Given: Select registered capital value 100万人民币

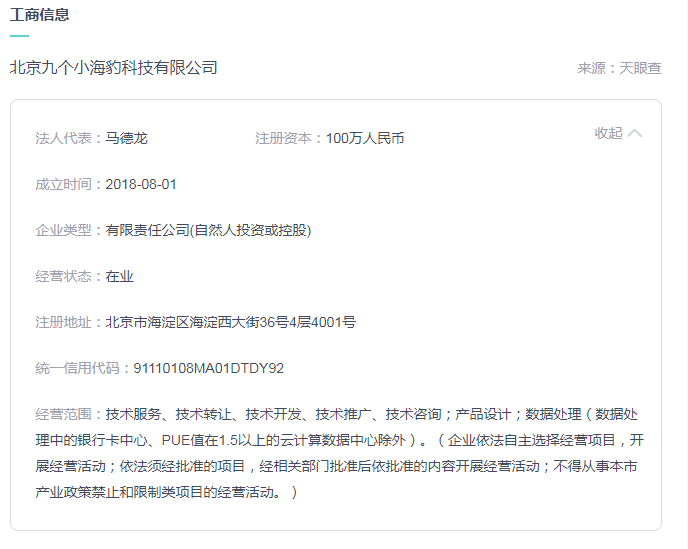Looking at the screenshot, I should (365, 138).
